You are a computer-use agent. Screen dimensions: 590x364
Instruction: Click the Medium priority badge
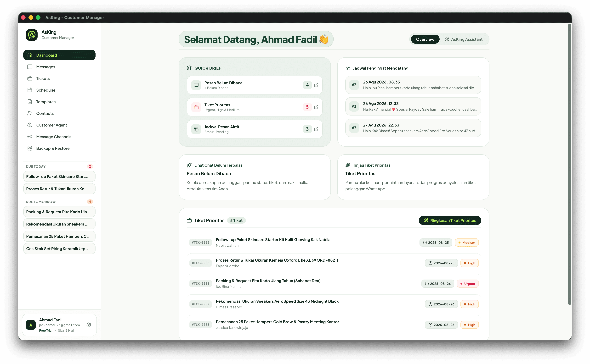(467, 243)
